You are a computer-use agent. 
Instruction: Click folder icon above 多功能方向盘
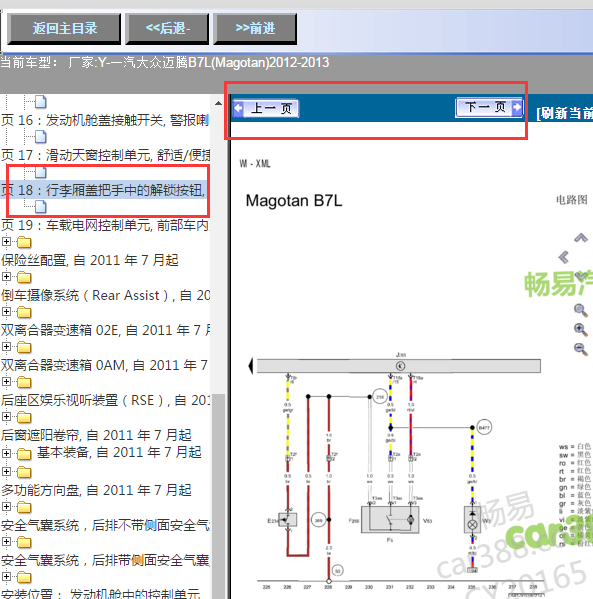coord(24,473)
